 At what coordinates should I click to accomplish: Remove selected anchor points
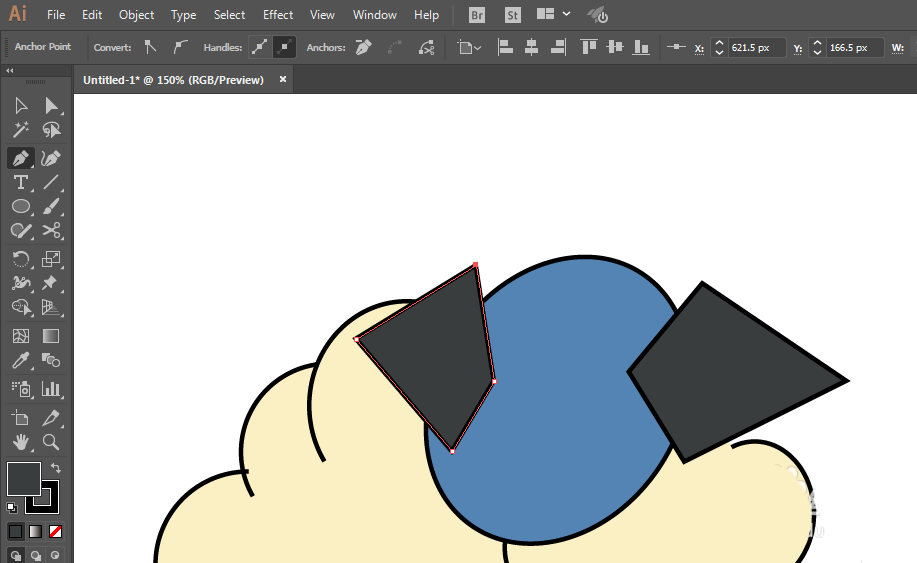[x=364, y=47]
